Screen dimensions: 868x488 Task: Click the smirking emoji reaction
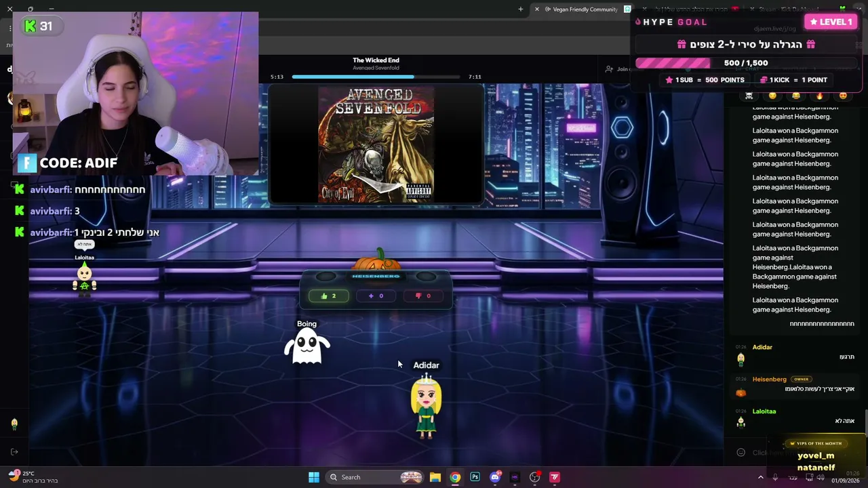point(772,96)
